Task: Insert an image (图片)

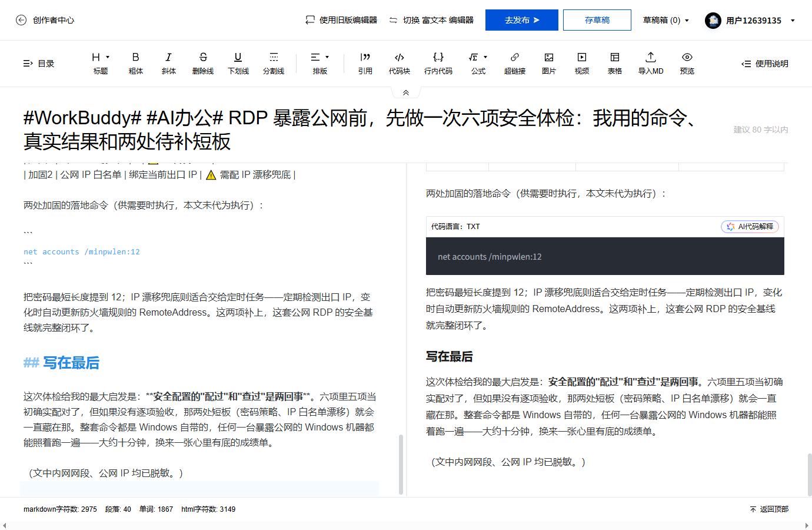Action: 549,63
